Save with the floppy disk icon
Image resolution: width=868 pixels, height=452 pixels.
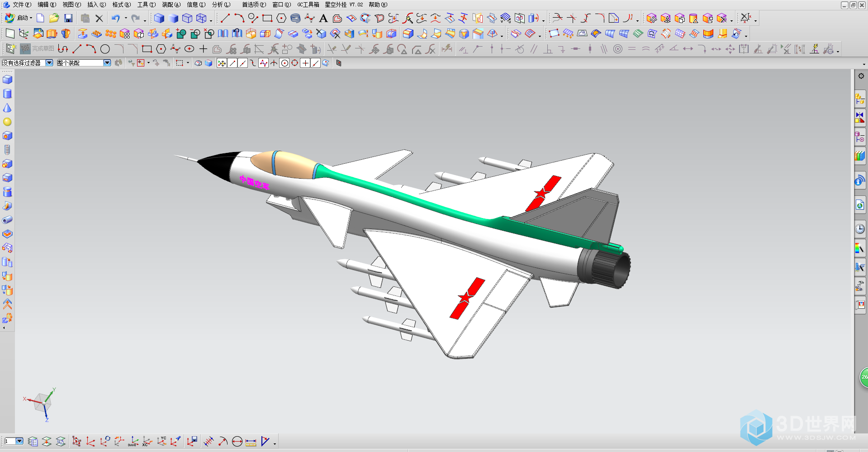coord(68,18)
